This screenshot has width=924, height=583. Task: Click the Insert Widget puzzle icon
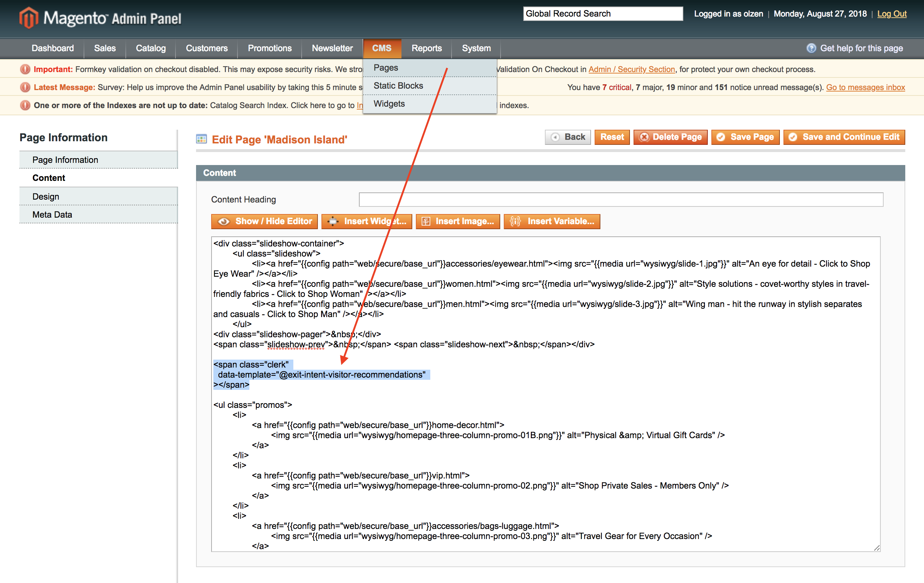coord(333,222)
